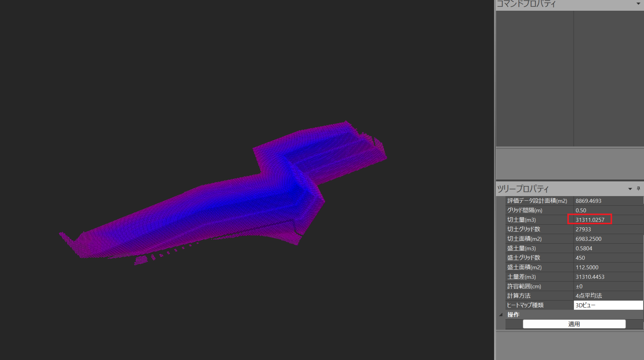This screenshot has height=360, width=644.
Task: Select the 切土グリッド数 value 27933
Action: click(583, 229)
